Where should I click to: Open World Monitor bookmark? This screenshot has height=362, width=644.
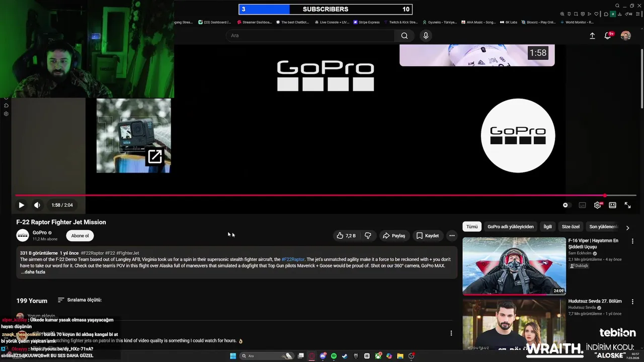(577, 22)
